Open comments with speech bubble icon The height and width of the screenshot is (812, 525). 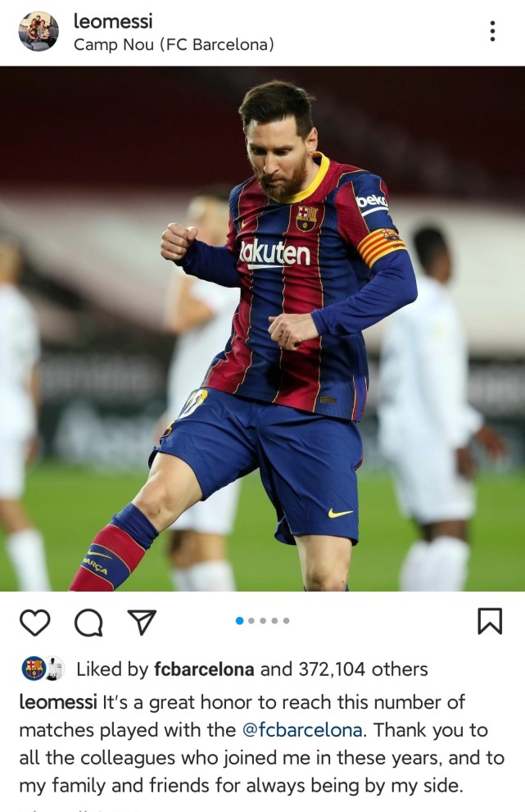pos(88,622)
